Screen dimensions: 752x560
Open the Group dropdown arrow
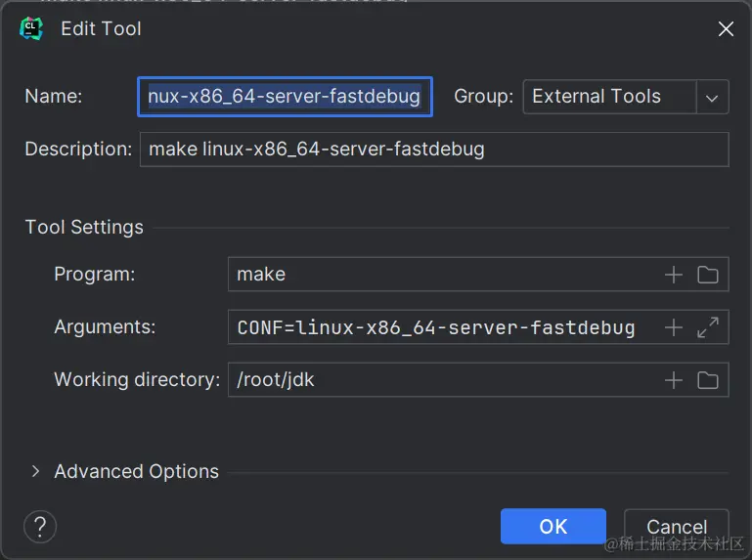(x=712, y=98)
